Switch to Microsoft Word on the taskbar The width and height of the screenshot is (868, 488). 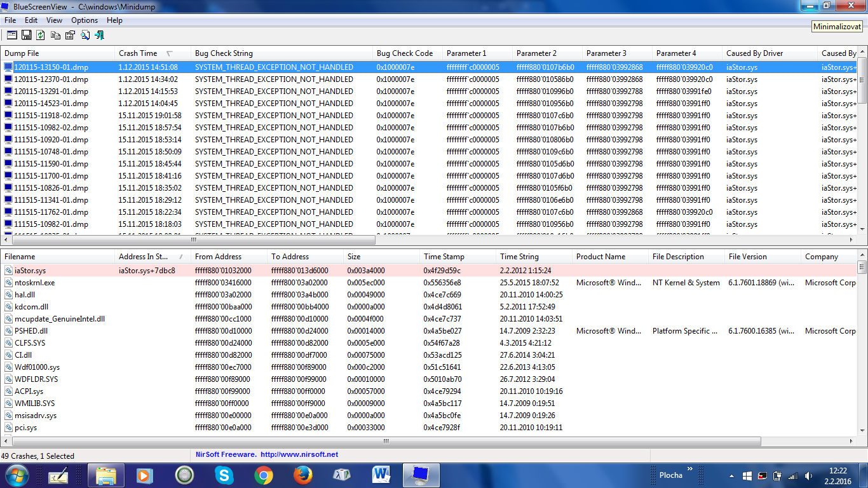[381, 475]
